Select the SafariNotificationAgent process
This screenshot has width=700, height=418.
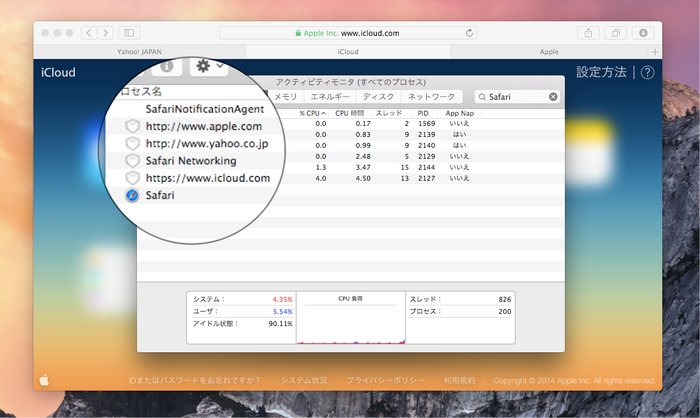[205, 109]
